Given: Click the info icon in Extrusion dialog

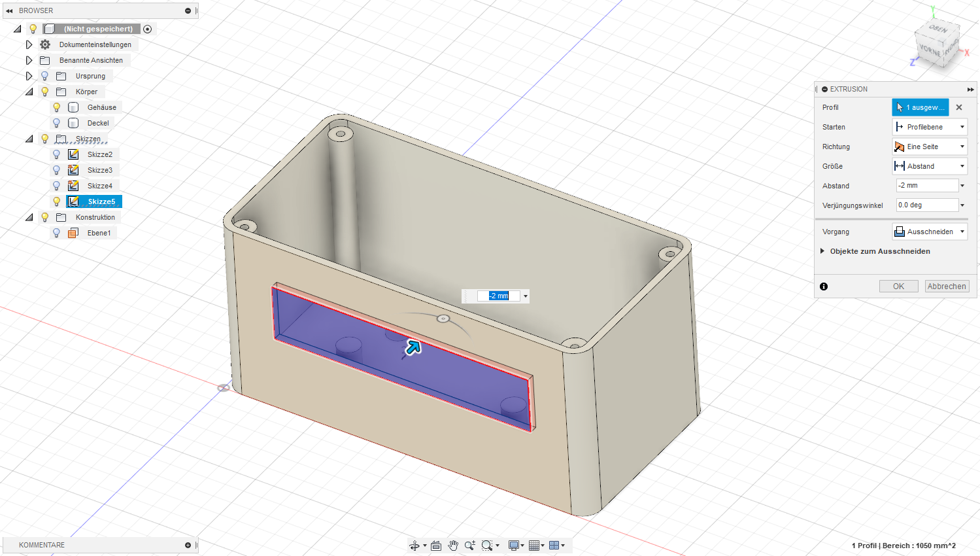Looking at the screenshot, I should point(824,287).
